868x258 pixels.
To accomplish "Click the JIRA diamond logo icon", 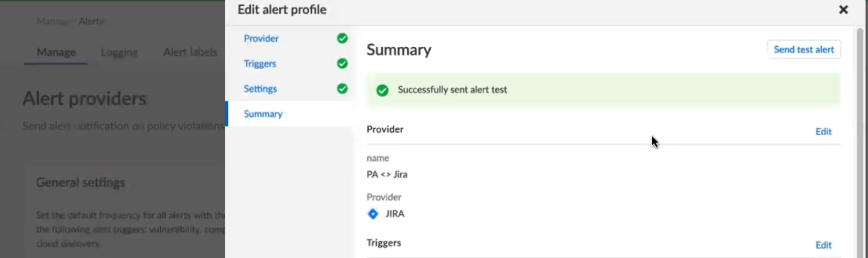I will [x=373, y=214].
